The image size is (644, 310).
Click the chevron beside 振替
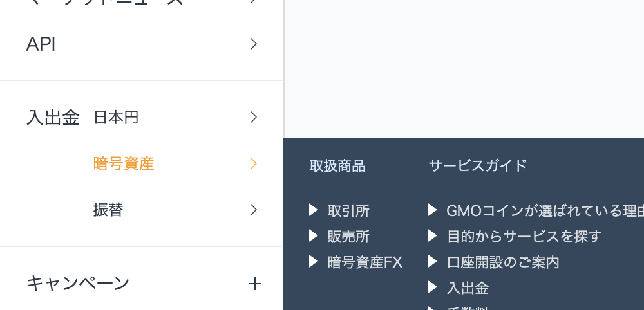click(254, 210)
